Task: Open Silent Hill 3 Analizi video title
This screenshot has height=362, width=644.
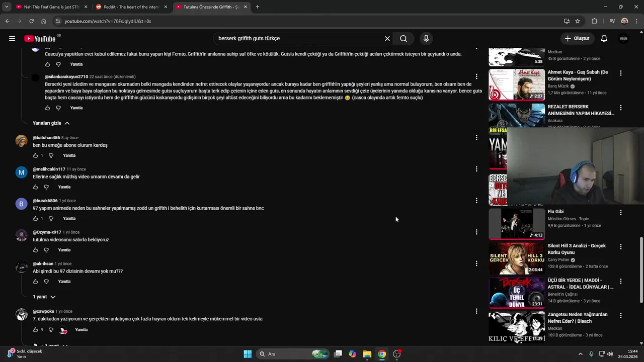Action: 577,249
